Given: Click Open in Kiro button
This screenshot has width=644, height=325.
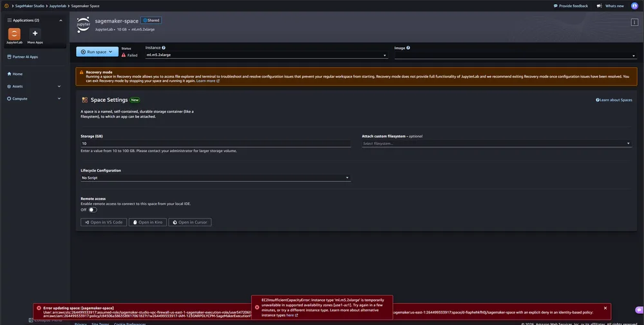Looking at the screenshot, I should point(147,222).
